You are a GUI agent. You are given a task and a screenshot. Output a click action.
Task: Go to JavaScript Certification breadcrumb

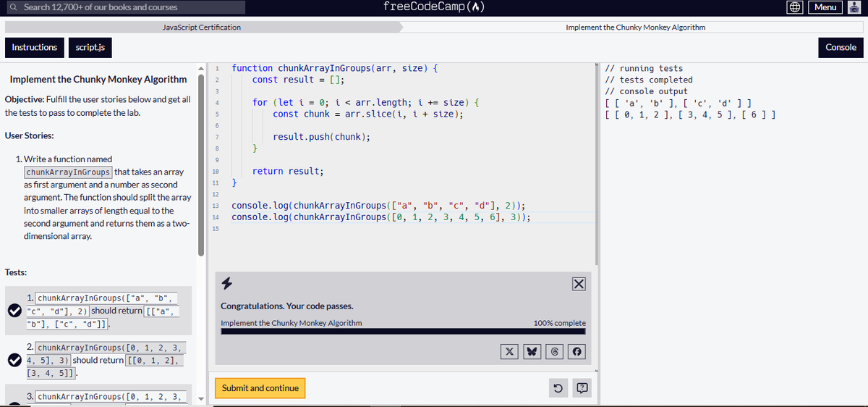202,28
